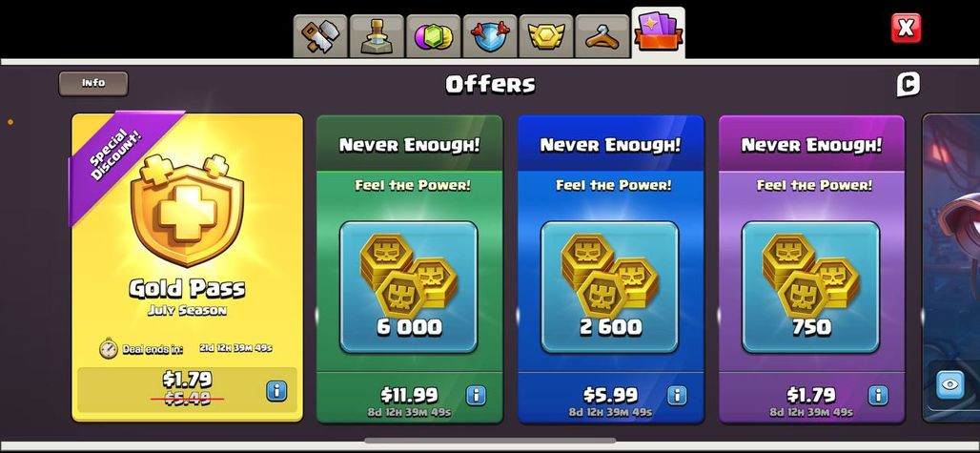Buy the Gold Pass for $1.79

click(x=187, y=389)
